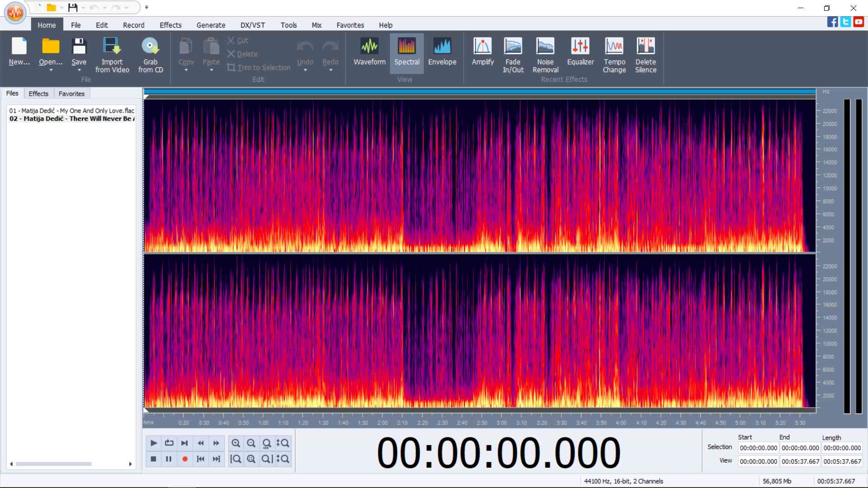
Task: Enable Envelope view mode
Action: [442, 52]
